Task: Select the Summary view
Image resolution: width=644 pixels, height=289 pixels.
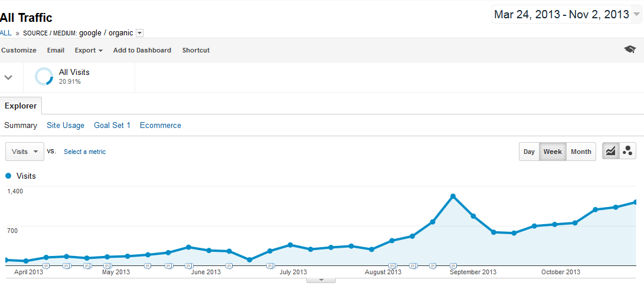Action: (21, 125)
